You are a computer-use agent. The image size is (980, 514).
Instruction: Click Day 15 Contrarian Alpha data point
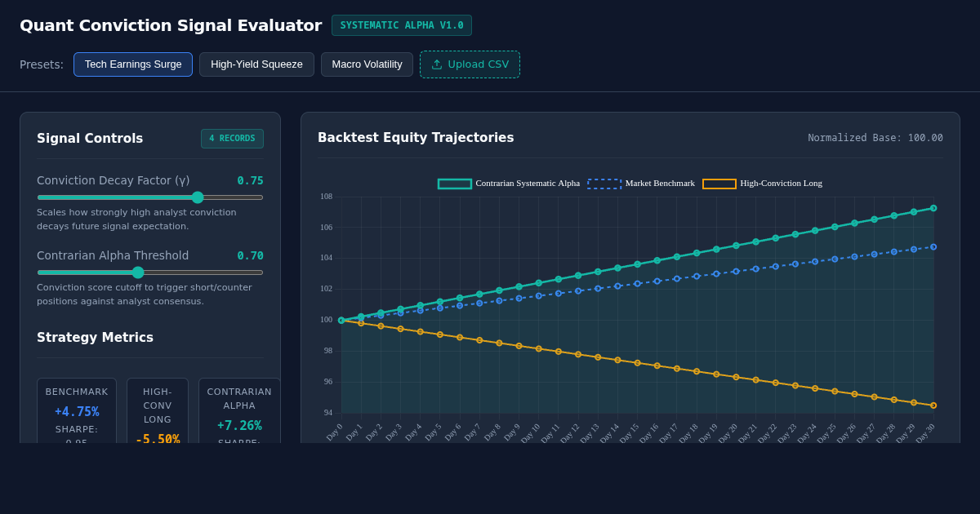point(638,264)
